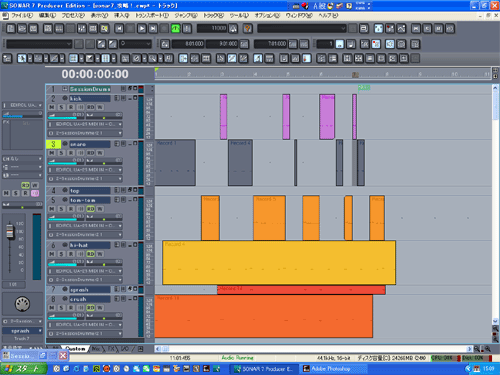Screen dimensions: 500x375
Task: Click the round MIDI connector icon in inspector
Action: [x=22, y=304]
